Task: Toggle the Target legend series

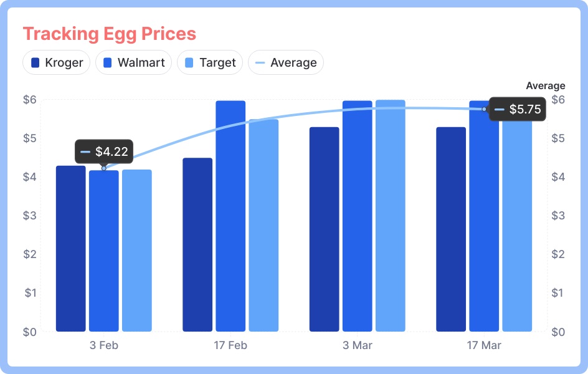Action: (x=210, y=62)
